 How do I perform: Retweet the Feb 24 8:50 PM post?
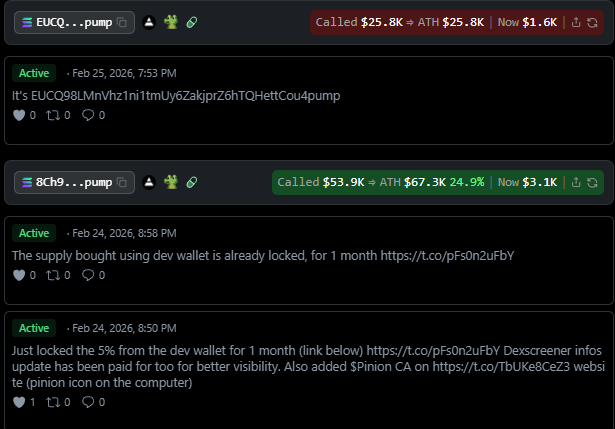click(53, 402)
